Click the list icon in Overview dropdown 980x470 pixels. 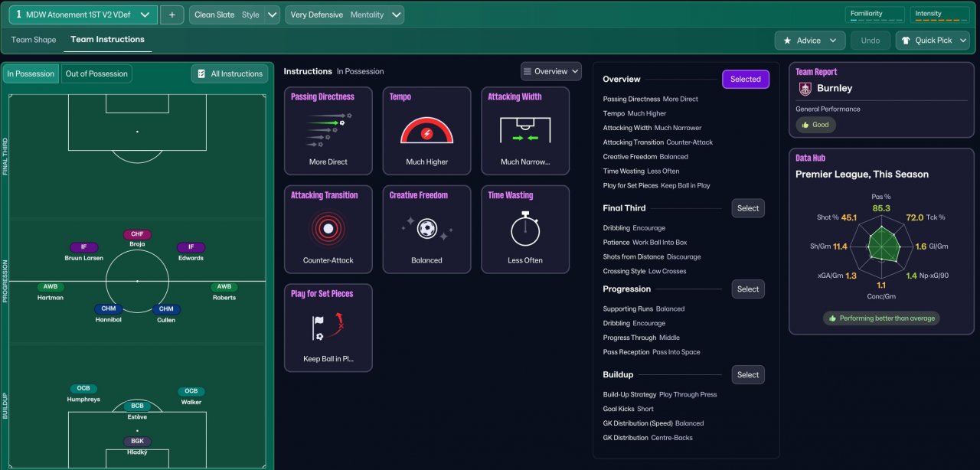click(x=527, y=71)
